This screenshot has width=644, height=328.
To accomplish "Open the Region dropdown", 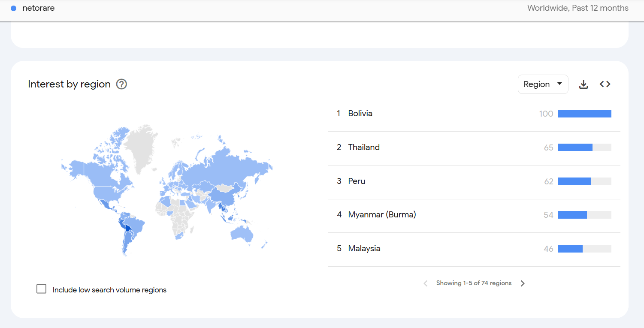I will (543, 84).
